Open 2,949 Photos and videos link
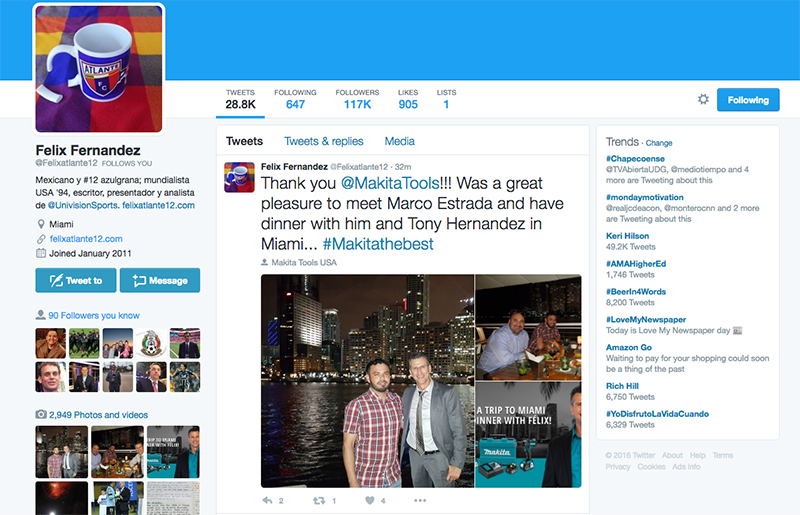The image size is (800, 515). tap(98, 415)
